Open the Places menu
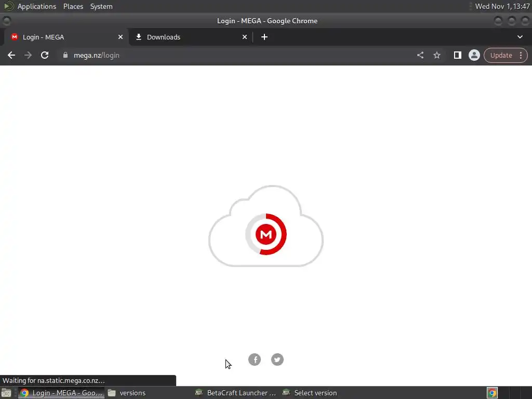This screenshot has height=399, width=532. coord(73,6)
